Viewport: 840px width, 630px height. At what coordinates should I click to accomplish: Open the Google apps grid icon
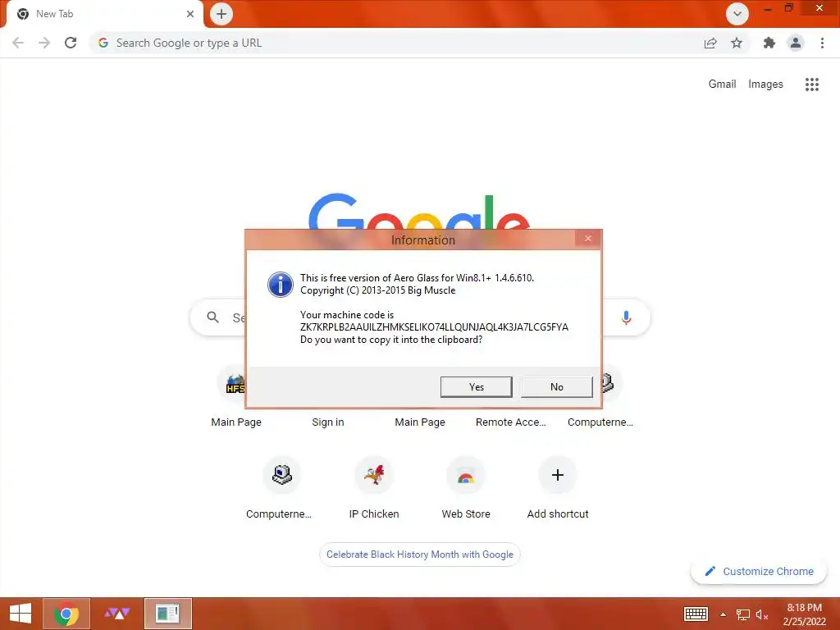click(x=812, y=84)
